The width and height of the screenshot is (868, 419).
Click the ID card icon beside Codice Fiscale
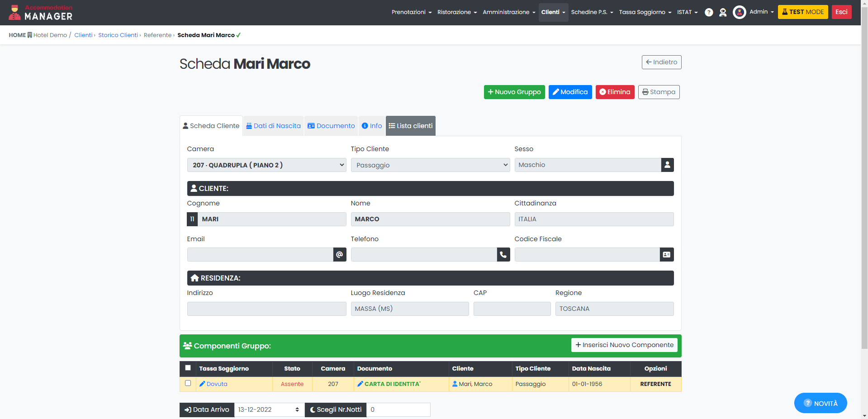pyautogui.click(x=666, y=254)
